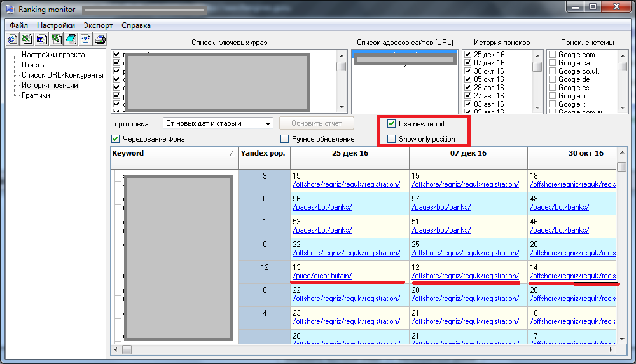The width and height of the screenshot is (636, 364).
Task: Click the Обновить отчет button
Action: pyautogui.click(x=316, y=123)
